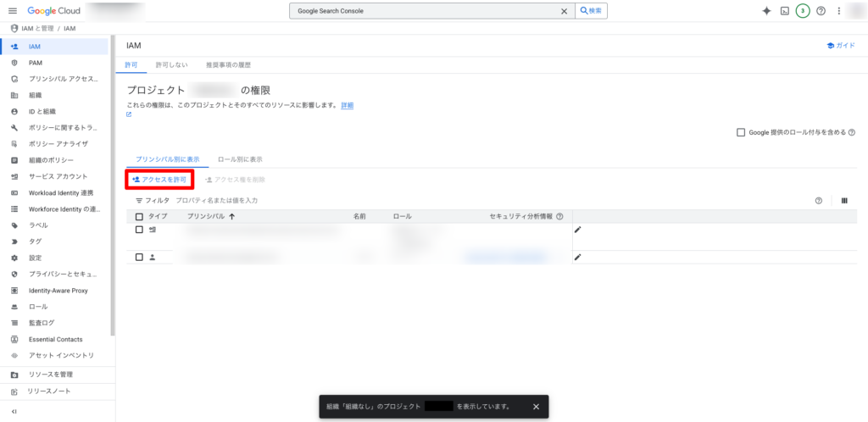Viewport: 868px width, 422px height.
Task: Switch to ロール別に表示 tab
Action: [x=240, y=158]
